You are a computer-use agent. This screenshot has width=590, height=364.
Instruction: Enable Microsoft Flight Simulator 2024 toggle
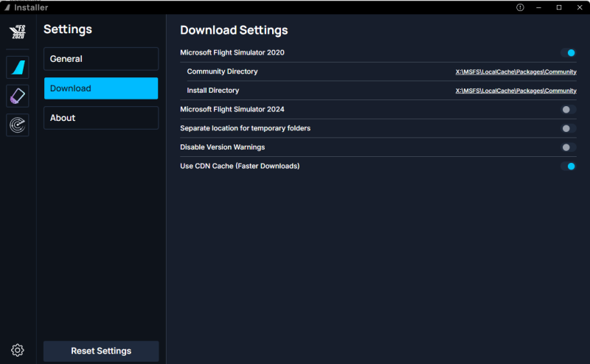(x=568, y=110)
